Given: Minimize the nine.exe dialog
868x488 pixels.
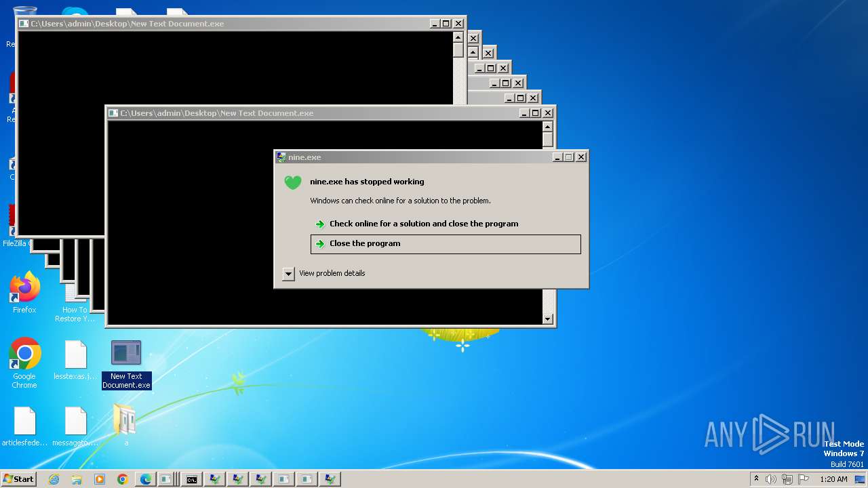Looking at the screenshot, I should pos(557,157).
